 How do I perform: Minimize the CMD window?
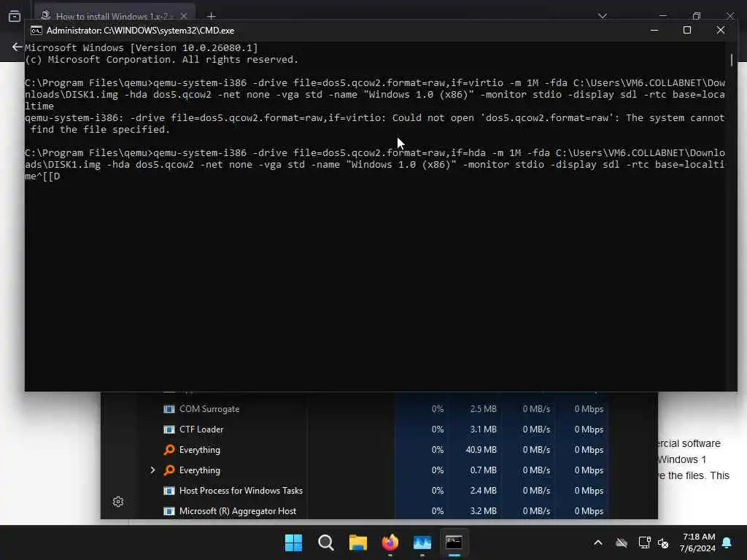(654, 31)
